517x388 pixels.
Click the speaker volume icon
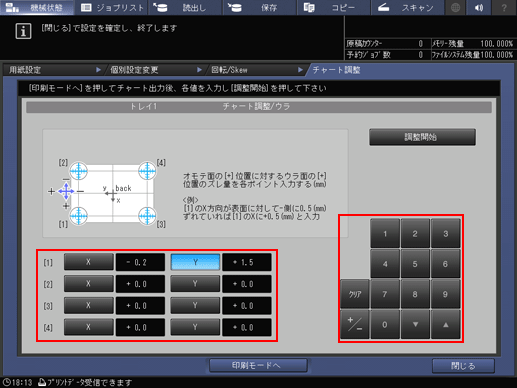479,7
